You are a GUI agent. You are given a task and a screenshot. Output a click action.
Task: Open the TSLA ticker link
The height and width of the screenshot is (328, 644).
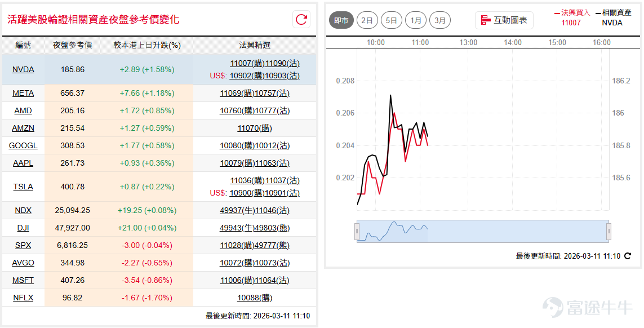click(x=23, y=187)
